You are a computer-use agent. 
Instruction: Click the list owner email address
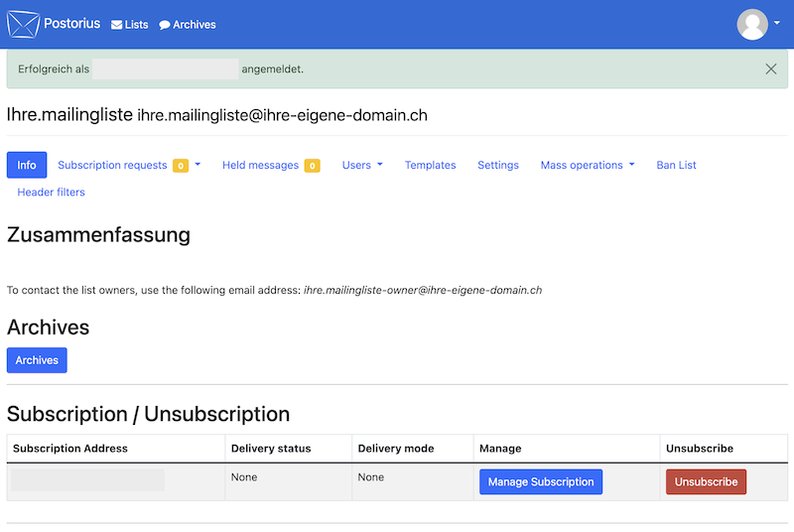point(423,290)
